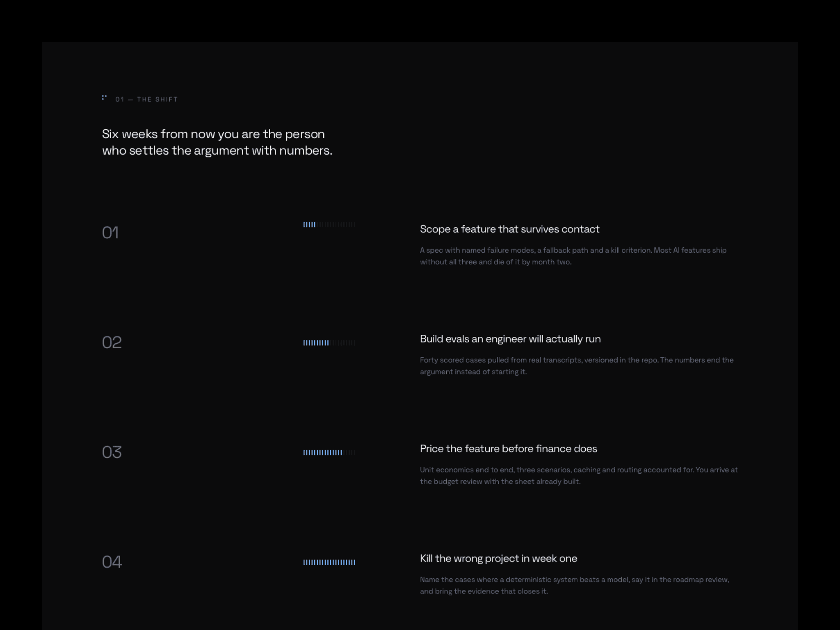This screenshot has height=630, width=840.
Task: Click 'Kill the wrong project in week one'
Action: coord(498,558)
